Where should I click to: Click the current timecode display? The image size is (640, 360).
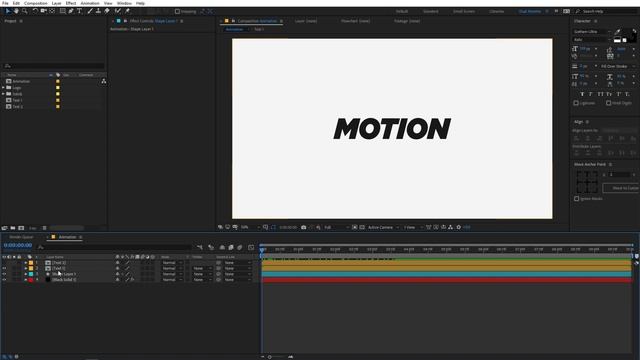(x=18, y=245)
